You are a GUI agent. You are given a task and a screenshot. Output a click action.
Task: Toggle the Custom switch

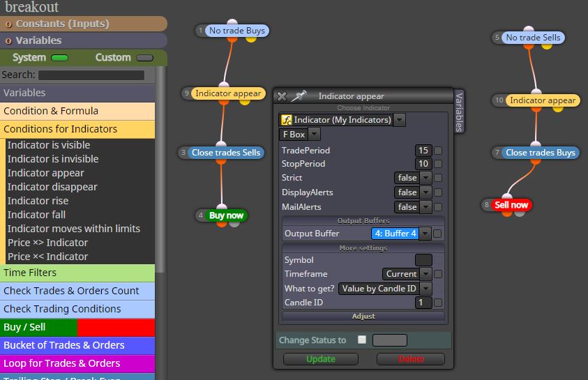click(x=145, y=58)
